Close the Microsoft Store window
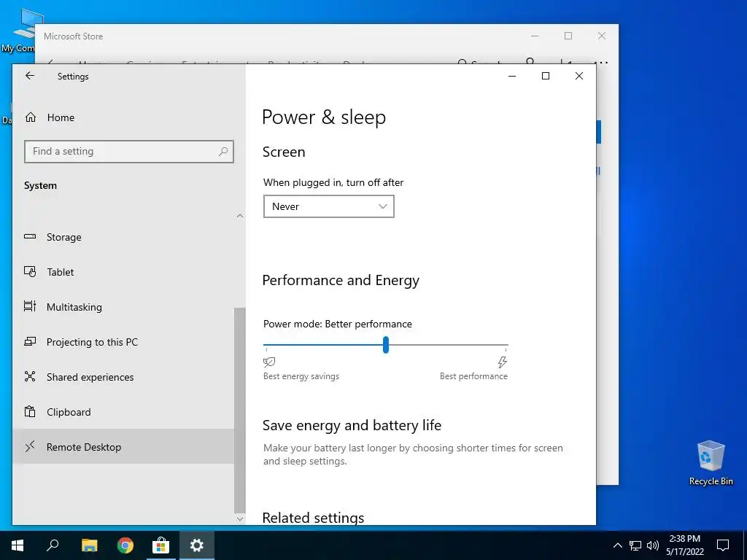This screenshot has height=560, width=747. tap(602, 36)
